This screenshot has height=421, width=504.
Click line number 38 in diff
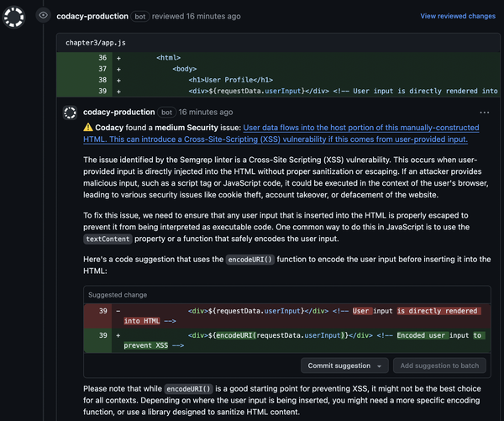(x=103, y=79)
